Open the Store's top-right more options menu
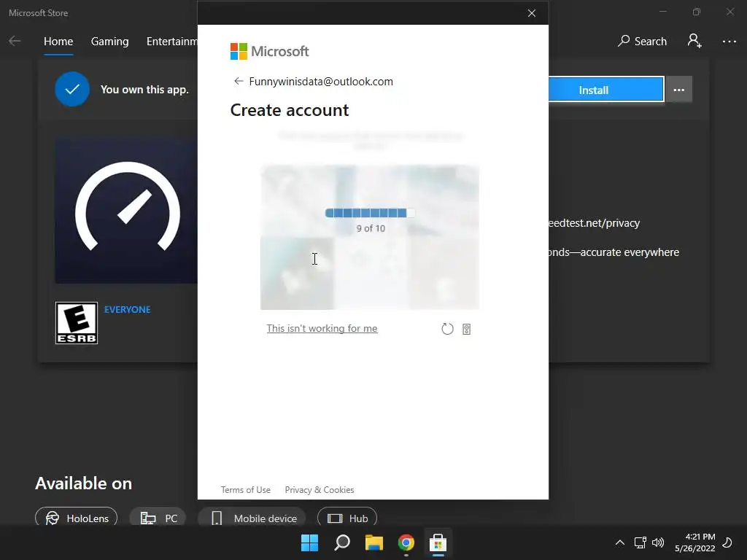 tap(729, 42)
